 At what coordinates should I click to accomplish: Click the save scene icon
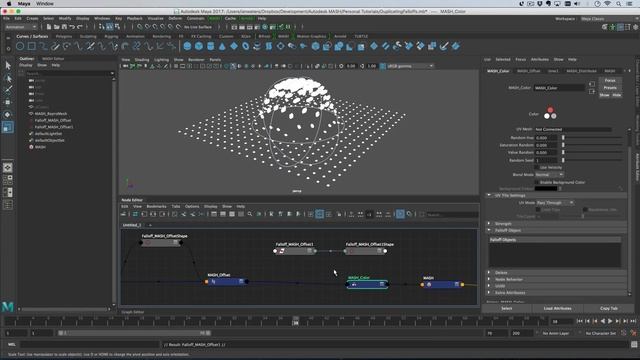[x=64, y=27]
